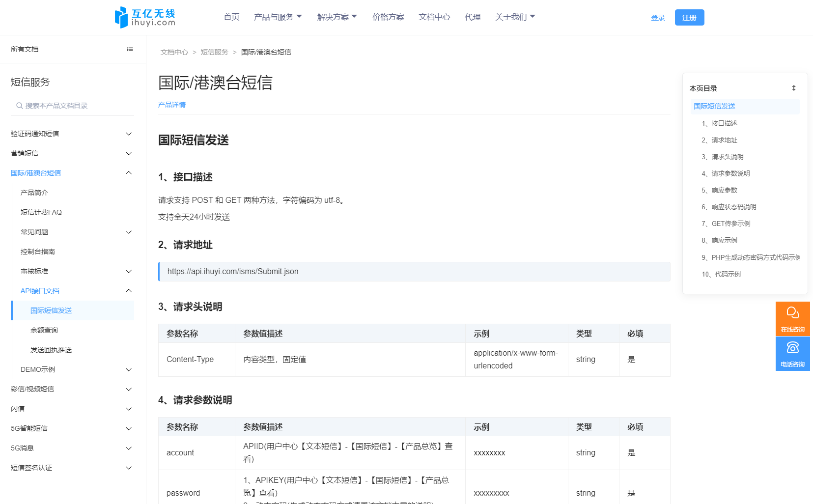Collapse the 国际/港澳台短信 menu

point(129,172)
